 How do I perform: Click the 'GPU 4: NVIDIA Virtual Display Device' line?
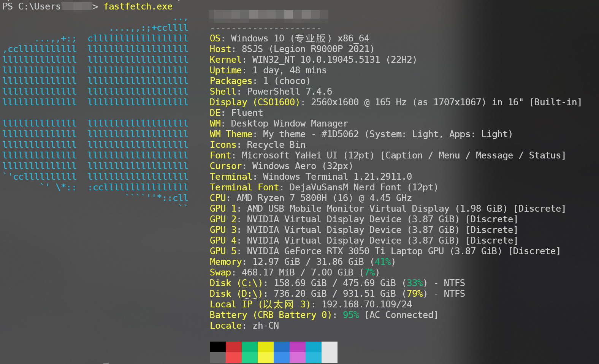(x=364, y=241)
